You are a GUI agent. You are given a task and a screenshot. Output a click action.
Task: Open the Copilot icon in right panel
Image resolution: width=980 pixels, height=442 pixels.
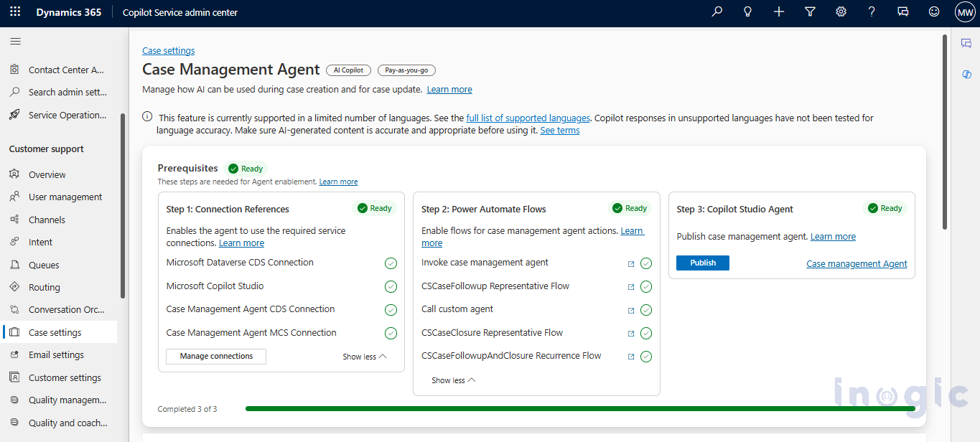click(966, 75)
